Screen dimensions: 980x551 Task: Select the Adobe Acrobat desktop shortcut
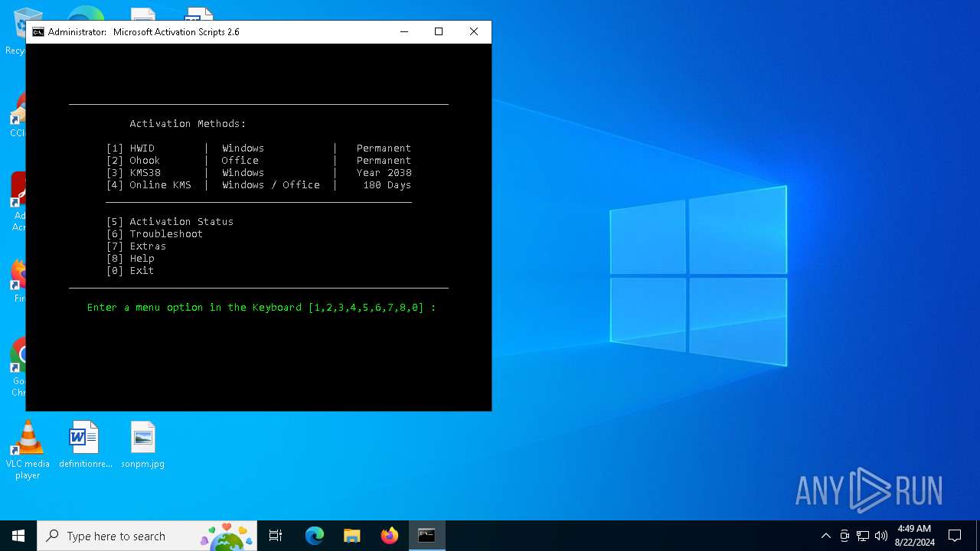coord(18,201)
